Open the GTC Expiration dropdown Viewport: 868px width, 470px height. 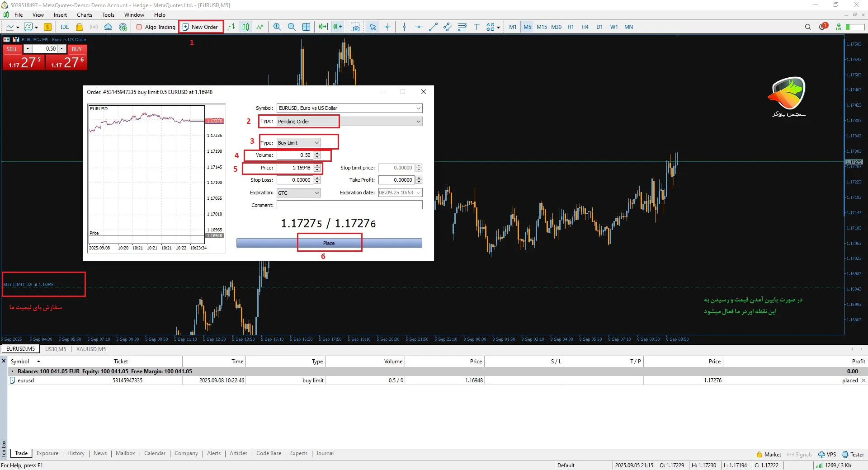click(x=316, y=193)
